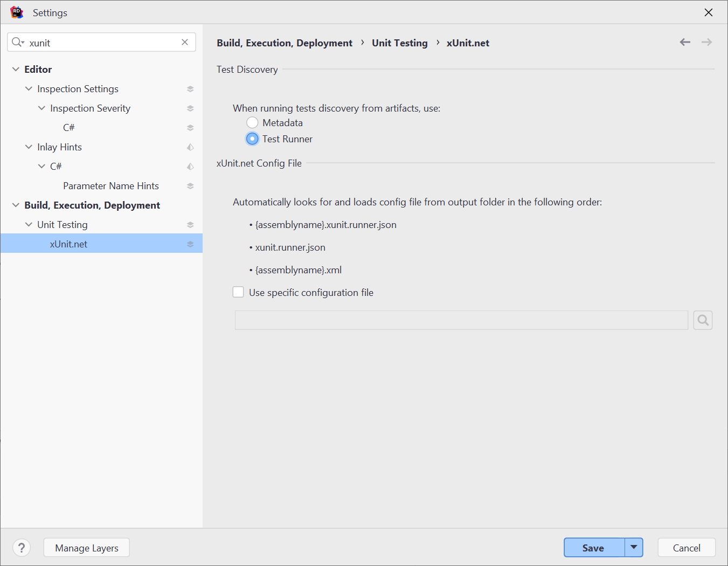Click the back navigation arrow
728x566 pixels.
(685, 42)
